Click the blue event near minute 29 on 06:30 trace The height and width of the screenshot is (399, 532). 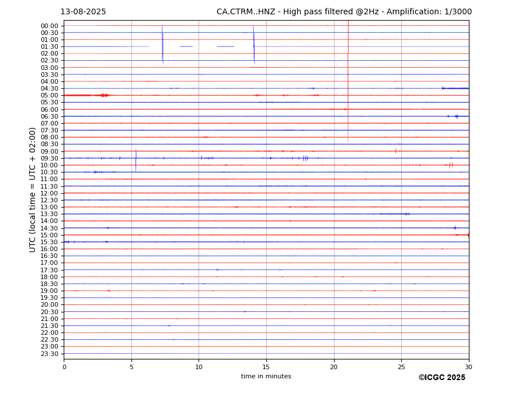[457, 116]
